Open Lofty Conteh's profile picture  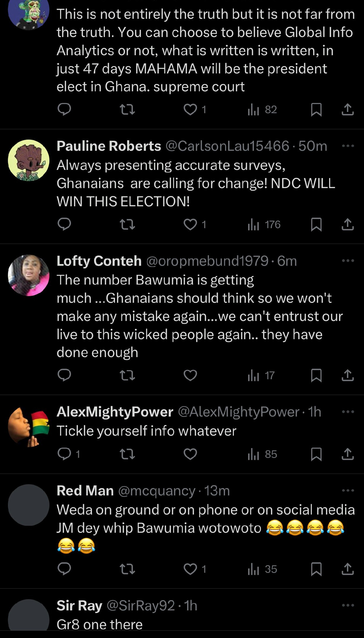29,275
